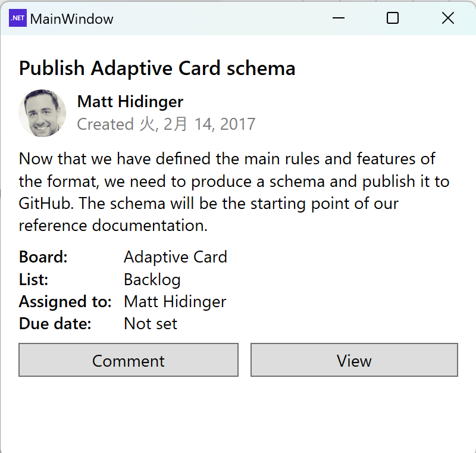
Task: Select the List value Backlog
Action: [152, 279]
